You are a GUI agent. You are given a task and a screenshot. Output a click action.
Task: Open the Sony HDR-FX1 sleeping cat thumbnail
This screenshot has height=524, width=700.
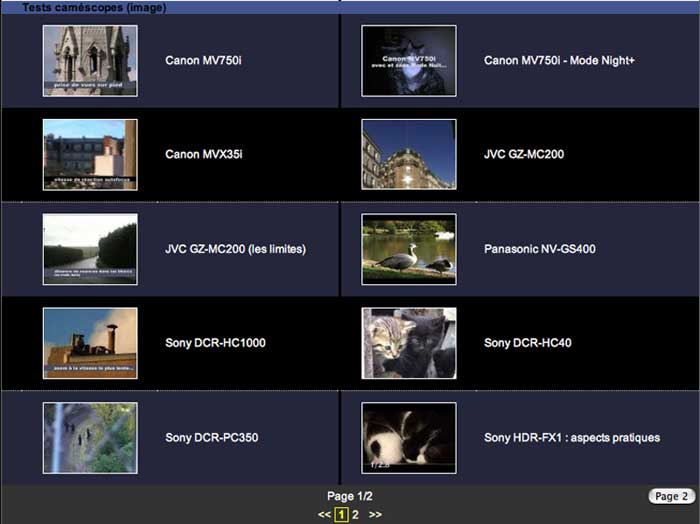coord(409,438)
